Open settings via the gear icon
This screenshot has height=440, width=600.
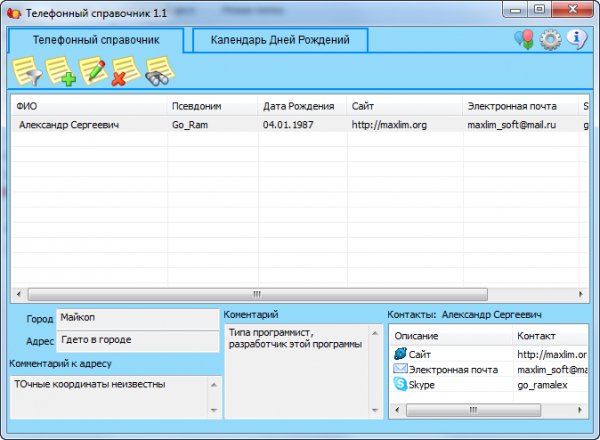tap(550, 39)
